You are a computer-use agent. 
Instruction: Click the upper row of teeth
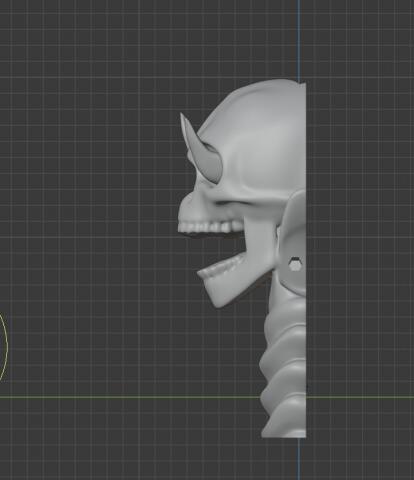(x=210, y=227)
